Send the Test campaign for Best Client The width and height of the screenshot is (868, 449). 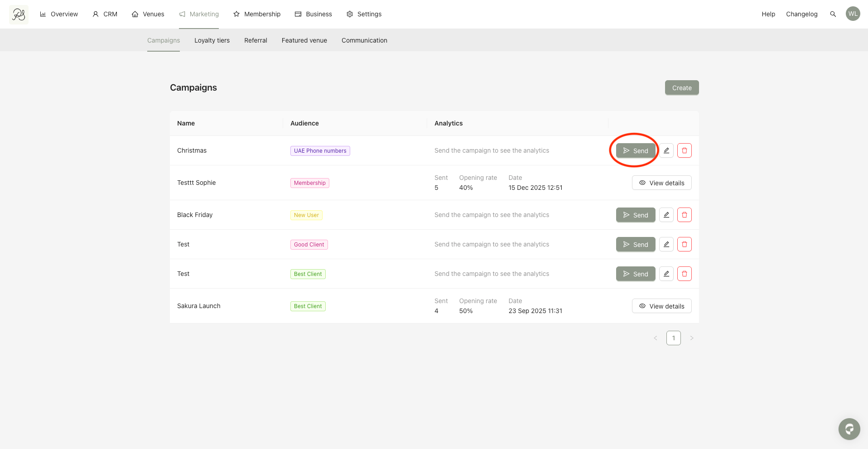coord(636,274)
